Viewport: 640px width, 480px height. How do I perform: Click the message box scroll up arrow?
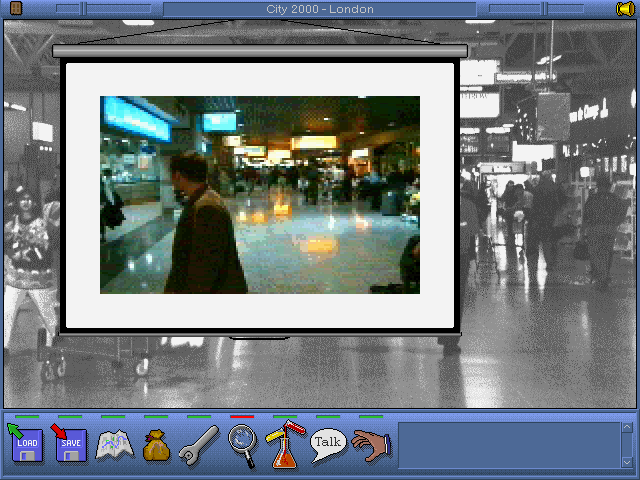(627, 427)
